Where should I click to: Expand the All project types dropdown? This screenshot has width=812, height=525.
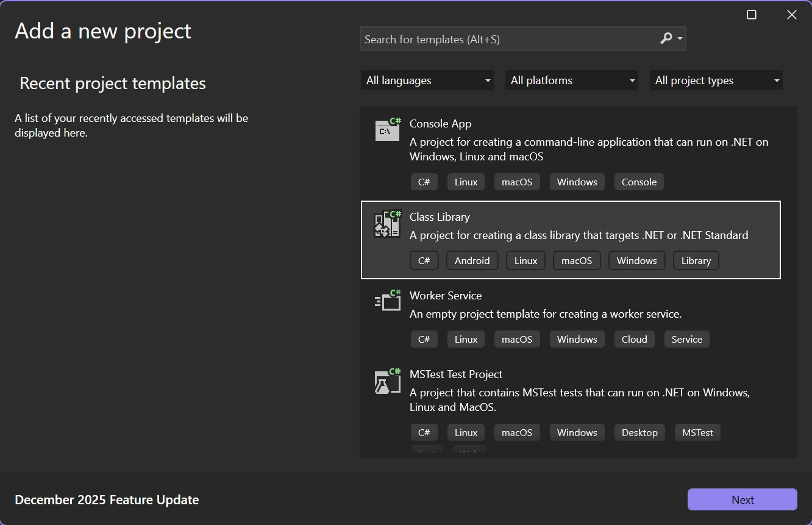click(x=716, y=80)
